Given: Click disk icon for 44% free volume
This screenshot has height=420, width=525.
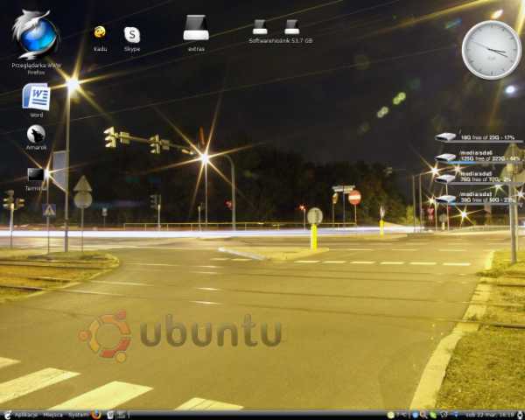Looking at the screenshot, I should click(445, 157).
